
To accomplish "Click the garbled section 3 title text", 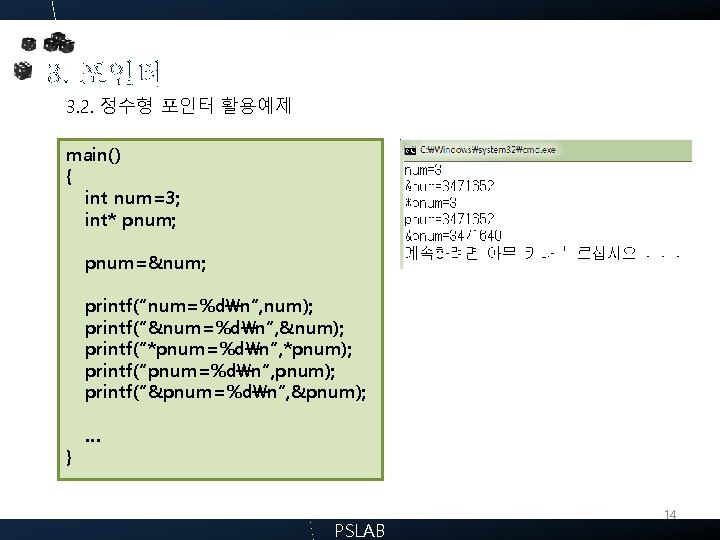I will coord(103,73).
